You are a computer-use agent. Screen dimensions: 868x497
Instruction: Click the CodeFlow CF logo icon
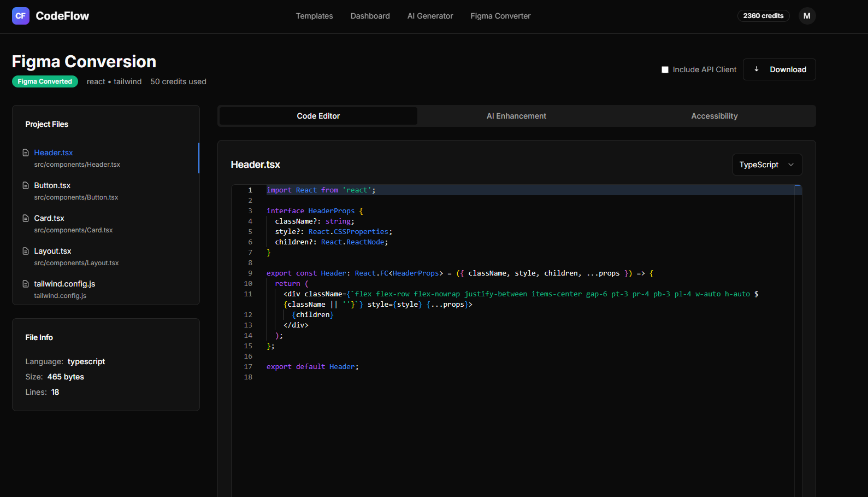(21, 16)
